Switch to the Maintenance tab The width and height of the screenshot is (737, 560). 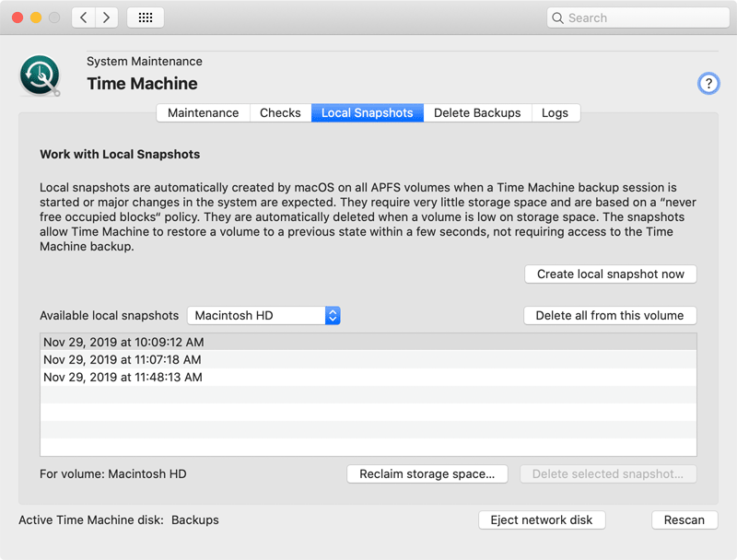tap(203, 112)
